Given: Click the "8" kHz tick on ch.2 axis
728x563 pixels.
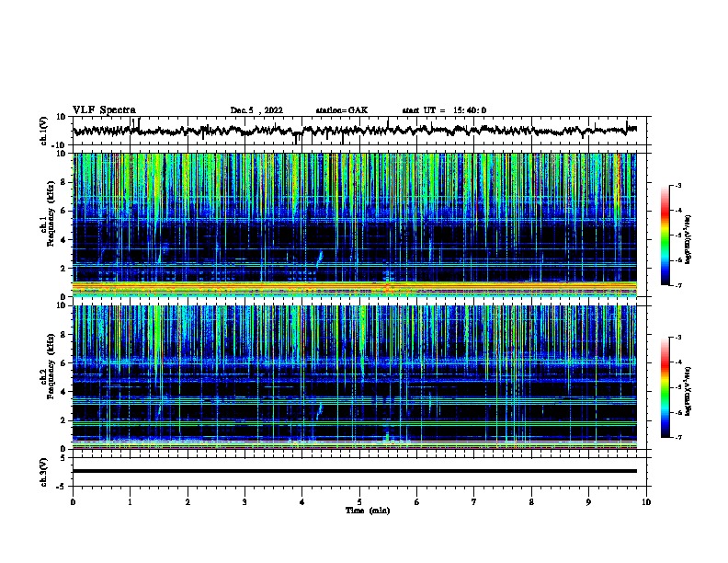Looking at the screenshot, I should pos(63,334).
